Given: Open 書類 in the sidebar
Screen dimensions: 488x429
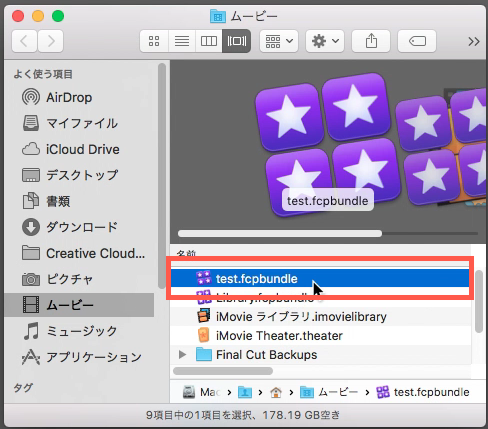Looking at the screenshot, I should point(79,201).
